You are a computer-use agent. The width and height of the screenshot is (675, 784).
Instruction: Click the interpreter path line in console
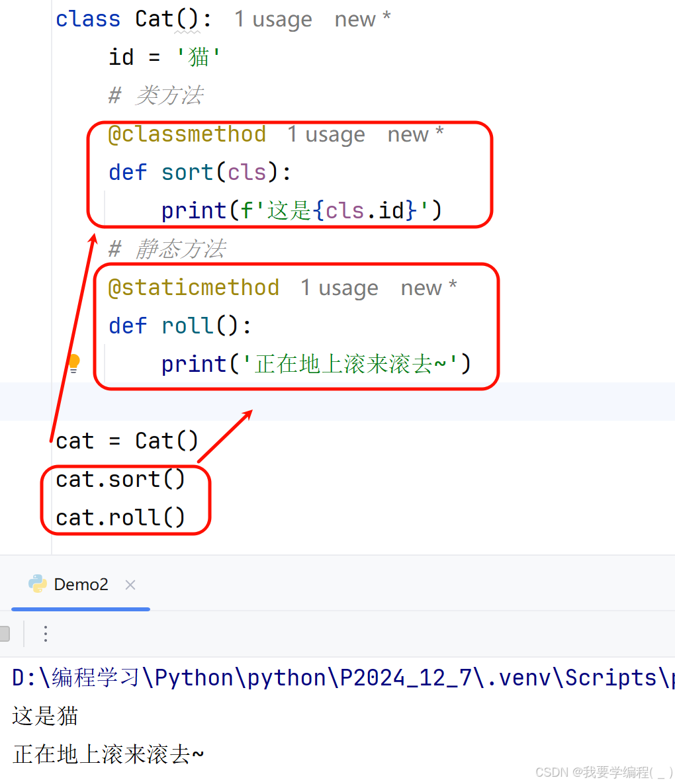[343, 678]
